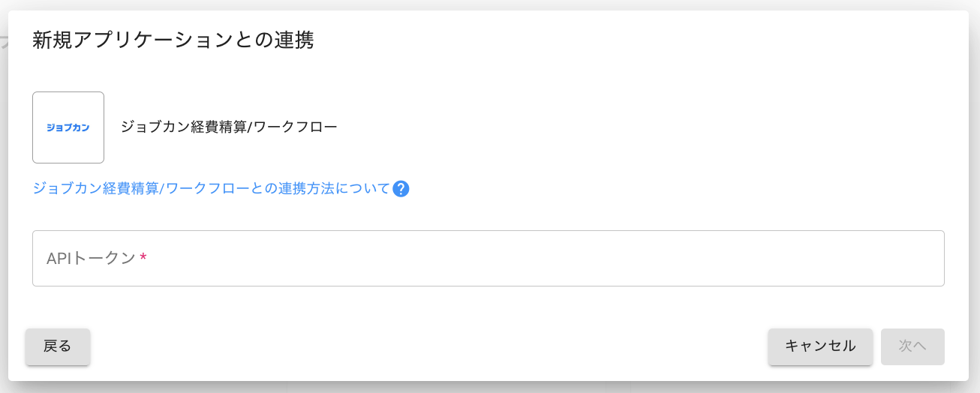Go back using the 戻る button
Viewport: 980px width, 393px height.
click(58, 346)
